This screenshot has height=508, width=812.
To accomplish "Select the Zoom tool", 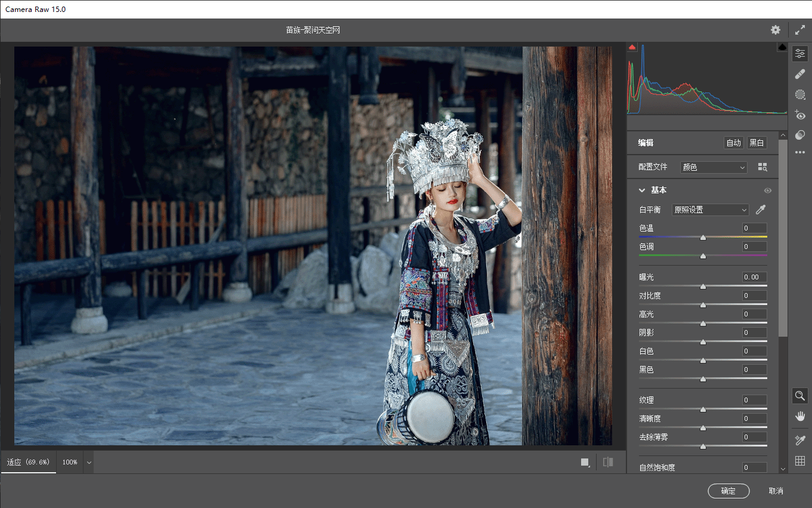I will [x=800, y=395].
